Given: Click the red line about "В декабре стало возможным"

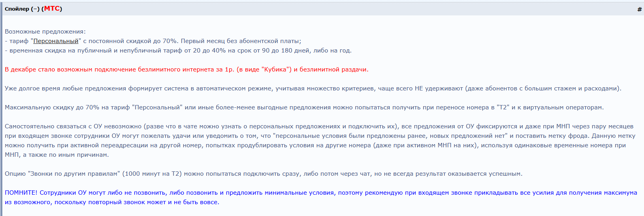Looking at the screenshot, I should click(186, 69).
